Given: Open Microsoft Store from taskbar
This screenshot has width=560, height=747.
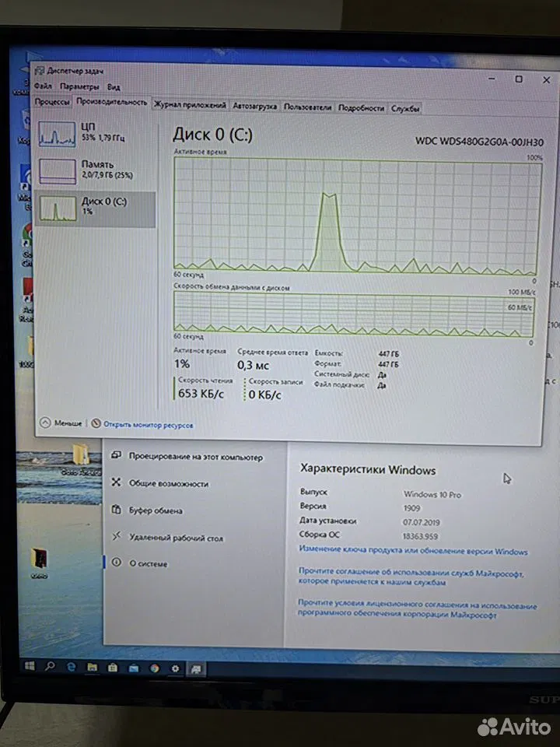Looking at the screenshot, I should tap(112, 668).
